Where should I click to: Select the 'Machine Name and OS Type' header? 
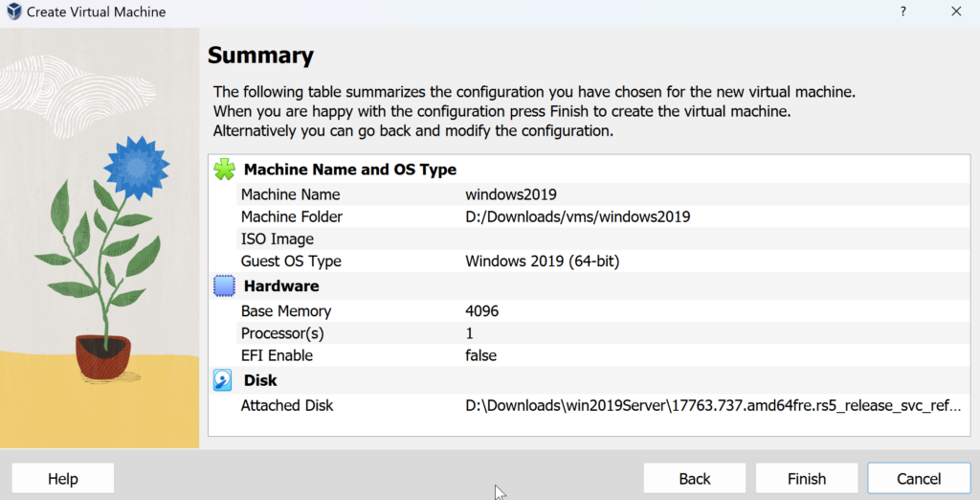pyautogui.click(x=350, y=170)
